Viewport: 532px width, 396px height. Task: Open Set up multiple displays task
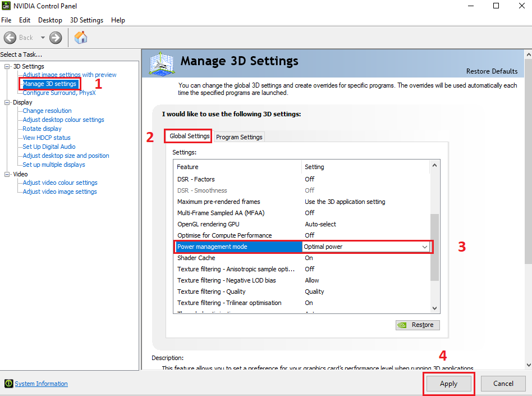[54, 165]
